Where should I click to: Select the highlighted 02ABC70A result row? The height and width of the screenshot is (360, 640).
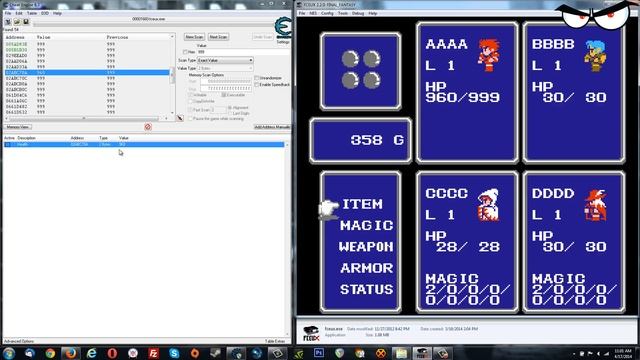click(x=87, y=72)
